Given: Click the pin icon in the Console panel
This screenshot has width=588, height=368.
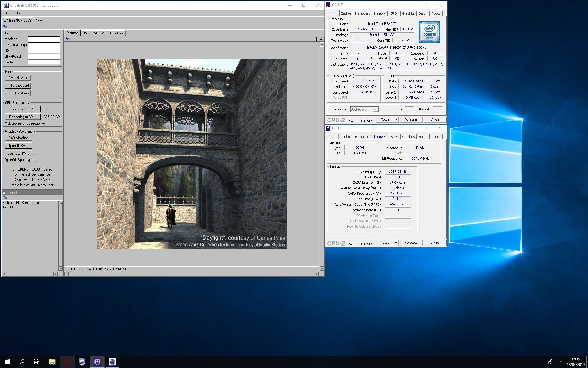Looking at the screenshot, I should point(5,197).
